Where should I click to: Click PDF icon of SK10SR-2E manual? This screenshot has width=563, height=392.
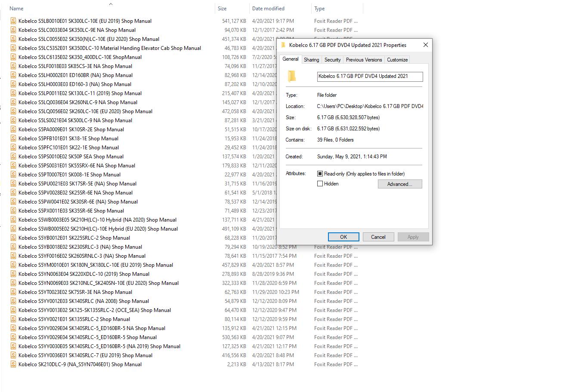click(x=13, y=129)
